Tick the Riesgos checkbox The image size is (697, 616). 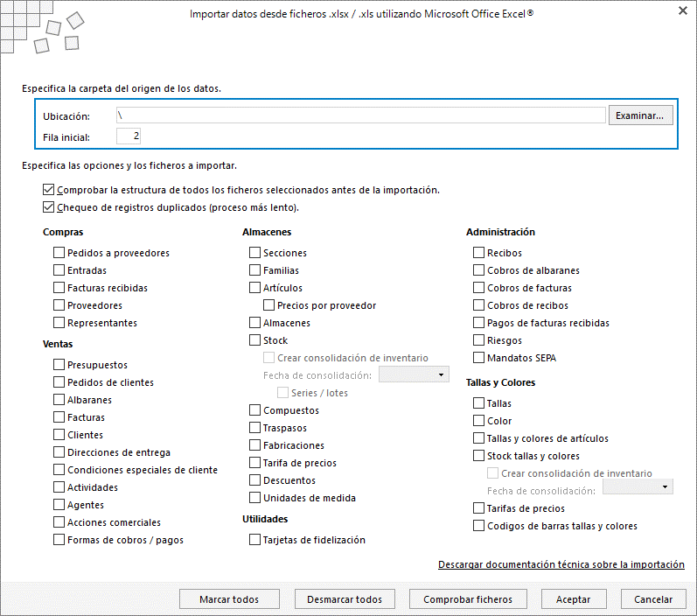[x=478, y=340]
